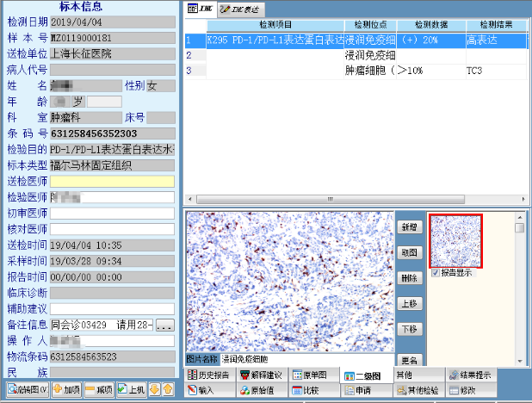Click the 历史报告 icon button
This screenshot has height=403, width=532.
207,376
